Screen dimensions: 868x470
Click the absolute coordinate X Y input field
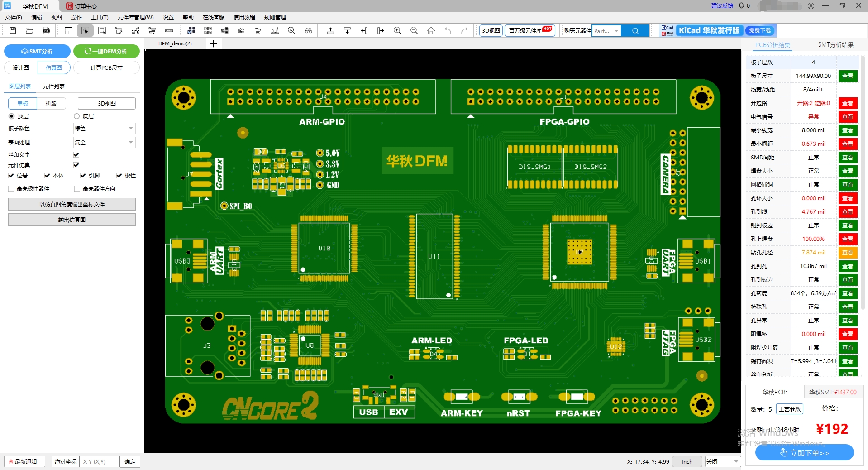[99, 461]
